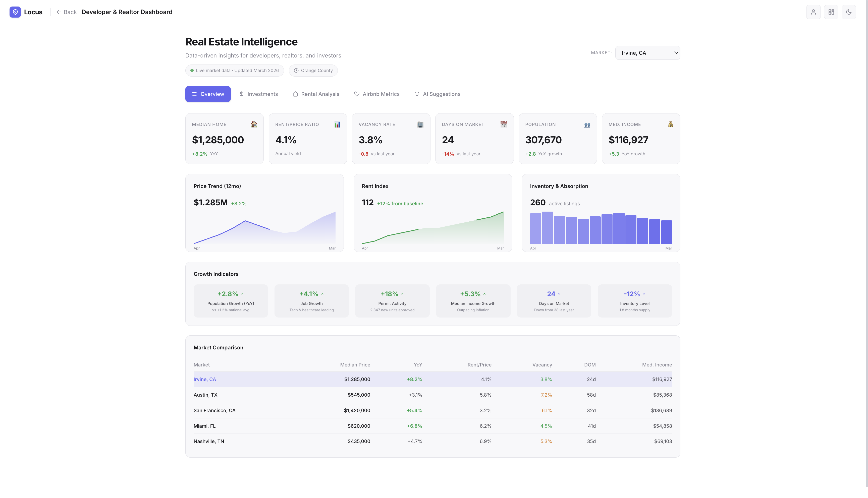Click the Permit Activity +18% growth tile
The width and height of the screenshot is (868, 498).
(x=392, y=301)
